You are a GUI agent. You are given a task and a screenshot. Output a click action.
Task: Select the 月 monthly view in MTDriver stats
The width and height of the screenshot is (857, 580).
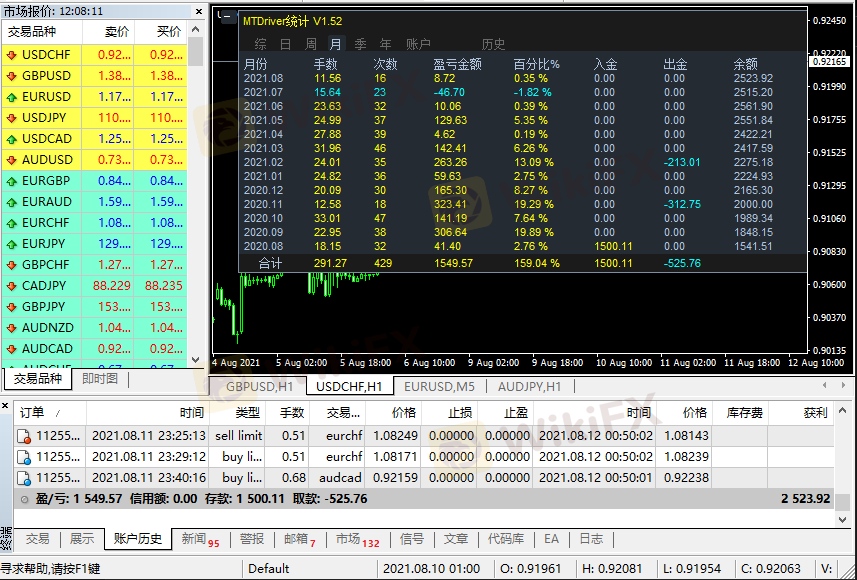(x=335, y=44)
